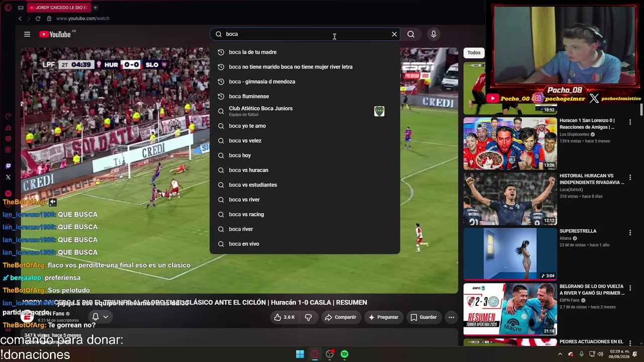Select 'Club Atlético Boca Juniors' suggestion
Screen dimensions: 644x362
[305, 111]
